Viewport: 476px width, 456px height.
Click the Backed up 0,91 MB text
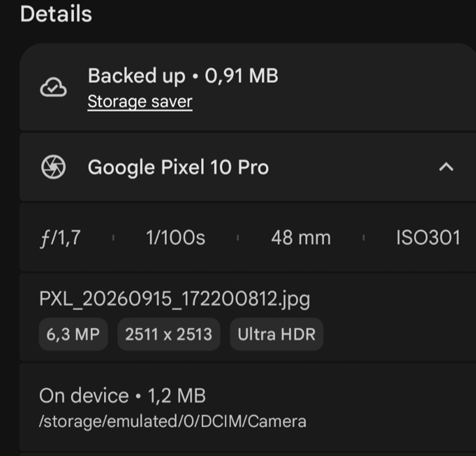(183, 76)
